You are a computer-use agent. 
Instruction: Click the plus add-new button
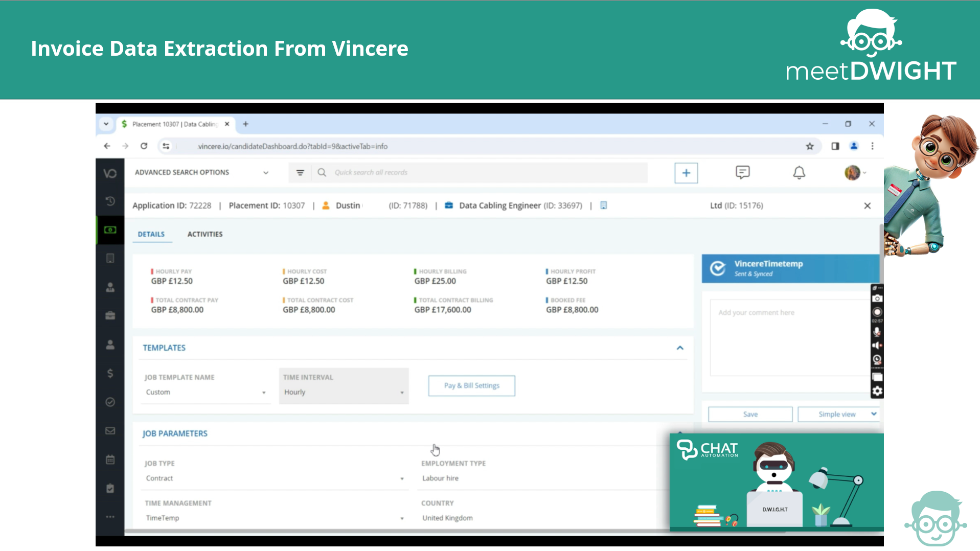point(686,173)
